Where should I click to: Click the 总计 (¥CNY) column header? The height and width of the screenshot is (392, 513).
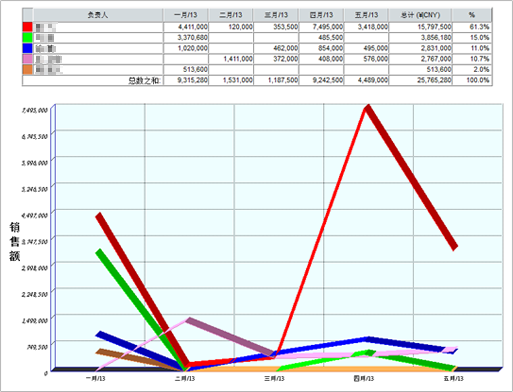420,15
